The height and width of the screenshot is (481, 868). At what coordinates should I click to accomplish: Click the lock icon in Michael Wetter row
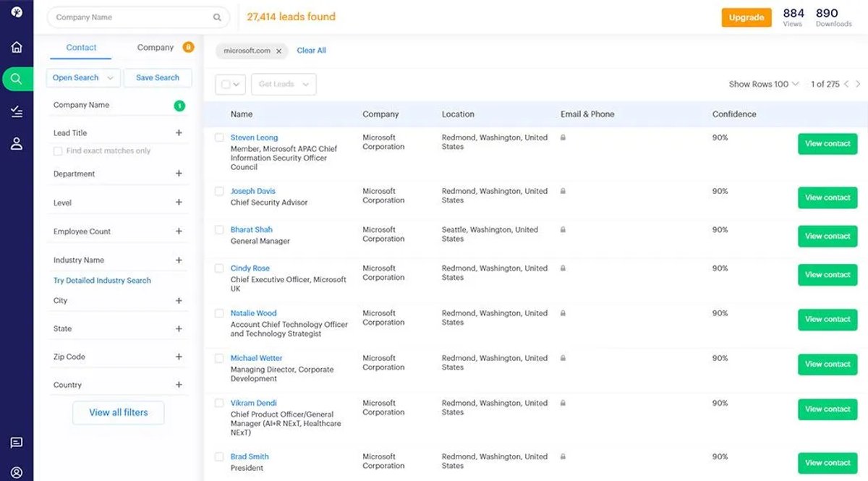[563, 358]
